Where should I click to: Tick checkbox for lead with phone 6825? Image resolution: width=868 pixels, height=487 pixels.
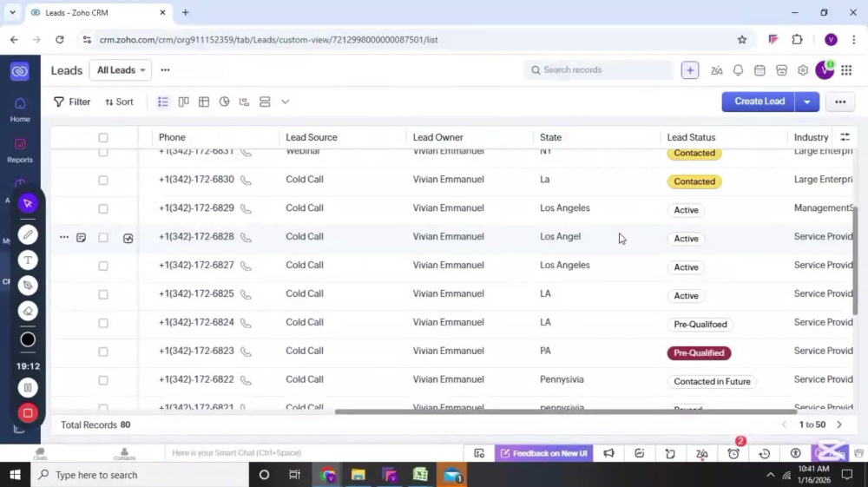tap(103, 295)
